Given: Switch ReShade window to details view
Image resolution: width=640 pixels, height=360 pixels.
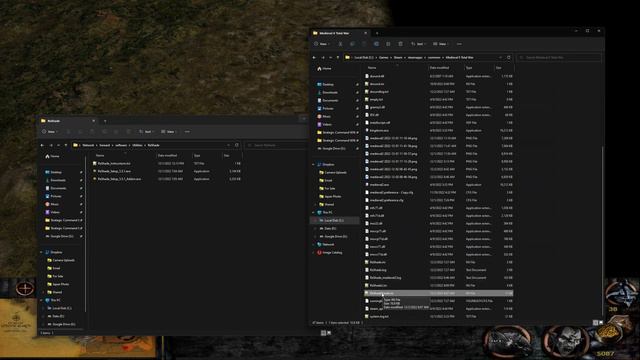Looking at the screenshot, I should click(323, 333).
